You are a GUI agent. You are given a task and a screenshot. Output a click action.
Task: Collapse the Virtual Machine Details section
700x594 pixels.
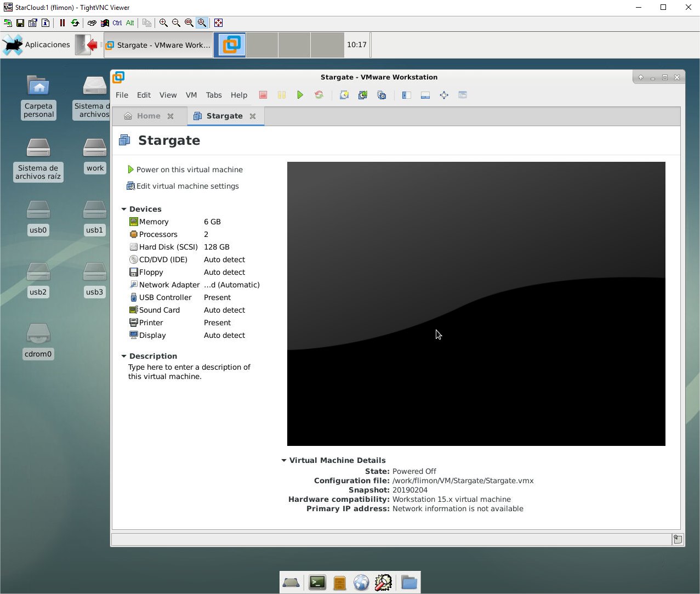(x=284, y=460)
